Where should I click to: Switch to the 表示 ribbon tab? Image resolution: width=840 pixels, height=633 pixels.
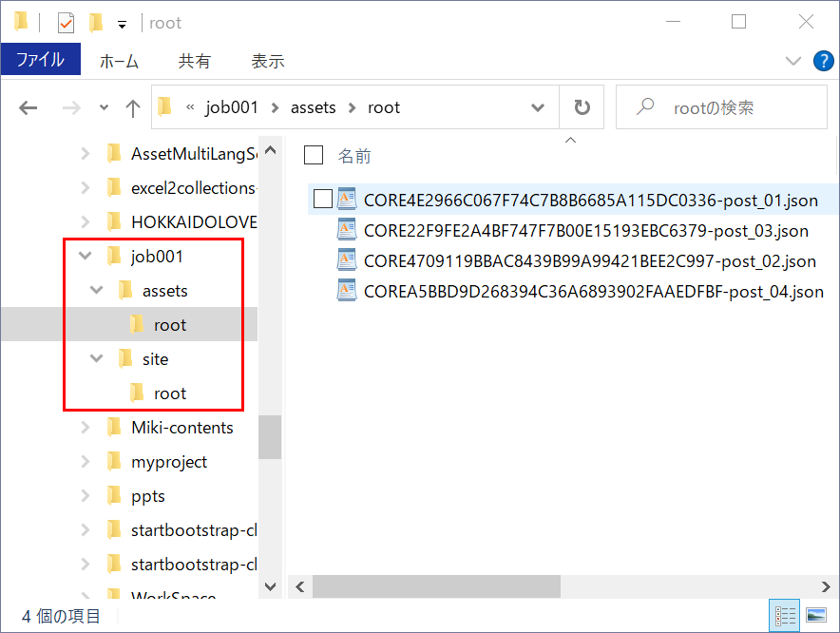268,61
